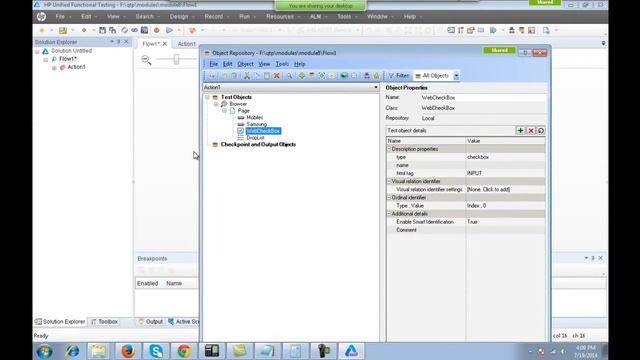Image resolution: width=640 pixels, height=360 pixels.
Task: Open the Resources menu in the main window
Action: (280, 17)
